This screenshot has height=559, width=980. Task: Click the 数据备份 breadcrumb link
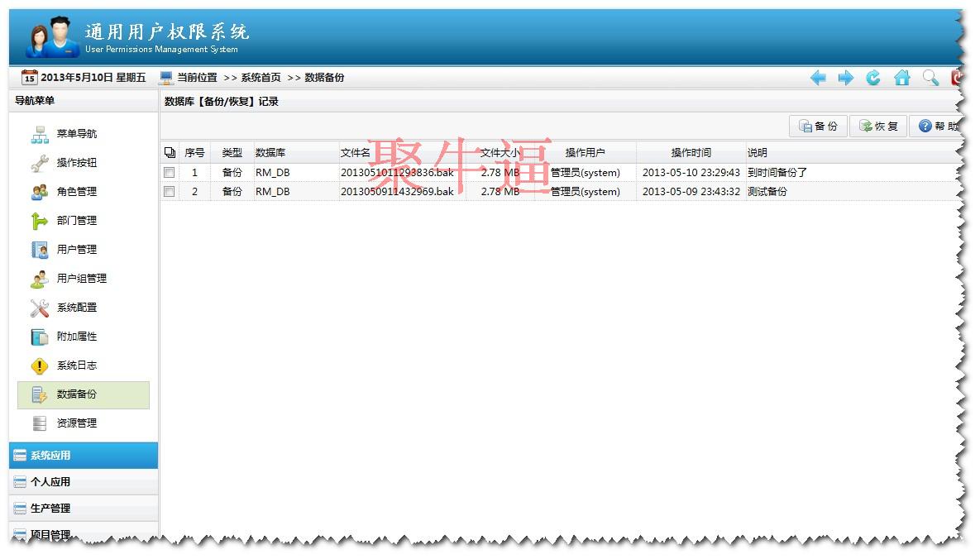[324, 78]
